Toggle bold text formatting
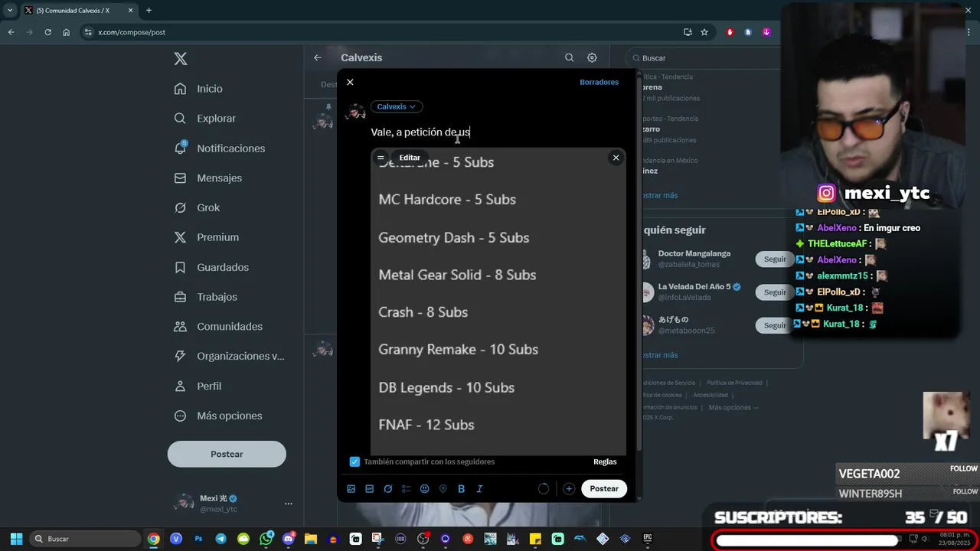980x551 pixels. 461,489
